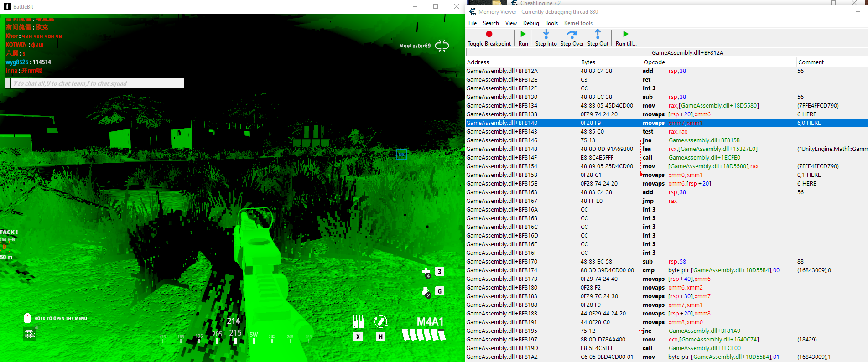
Task: Minimize the BattleBit window
Action: pos(415,6)
